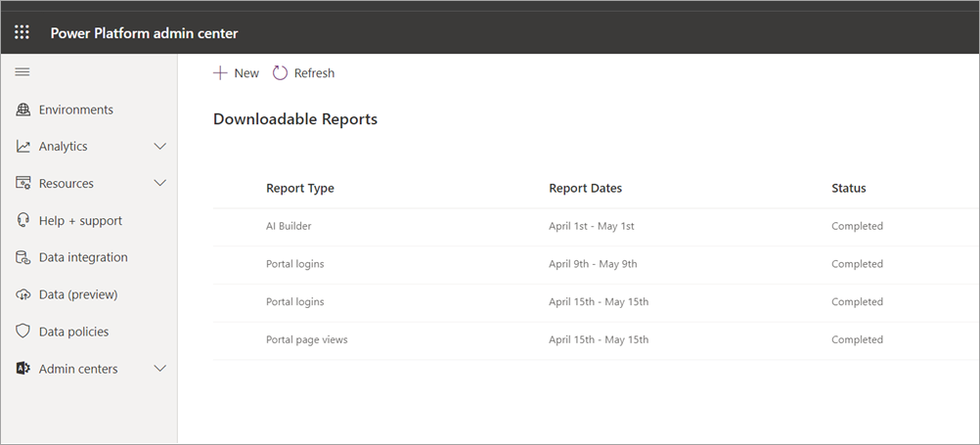The width and height of the screenshot is (980, 445).
Task: Open Environments in the sidebar
Action: tap(75, 110)
